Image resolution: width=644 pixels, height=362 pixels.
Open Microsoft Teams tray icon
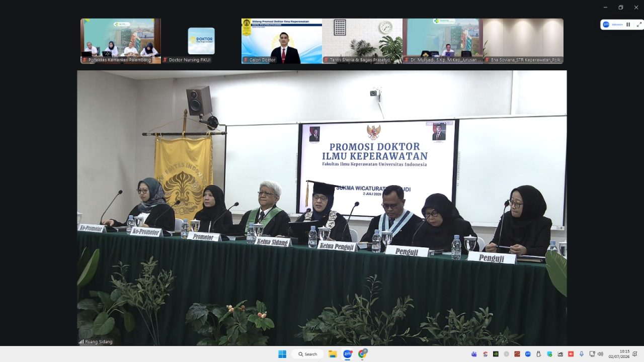pyautogui.click(x=474, y=354)
